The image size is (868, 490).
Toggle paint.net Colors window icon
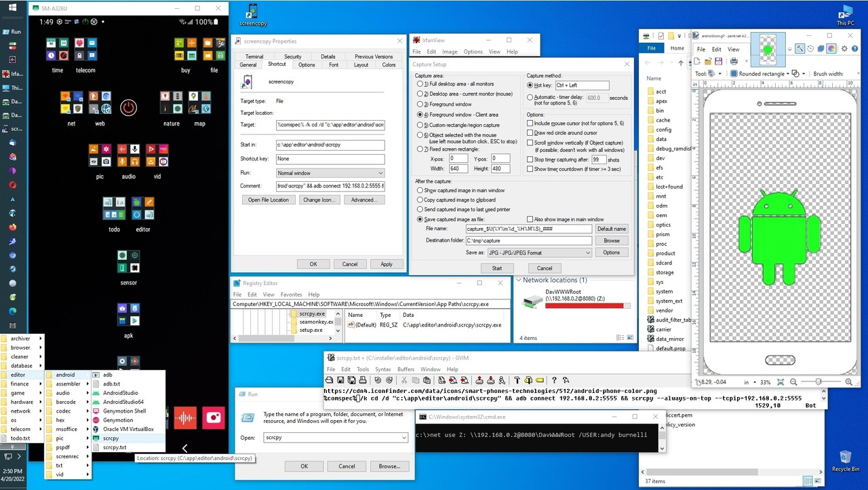(831, 48)
